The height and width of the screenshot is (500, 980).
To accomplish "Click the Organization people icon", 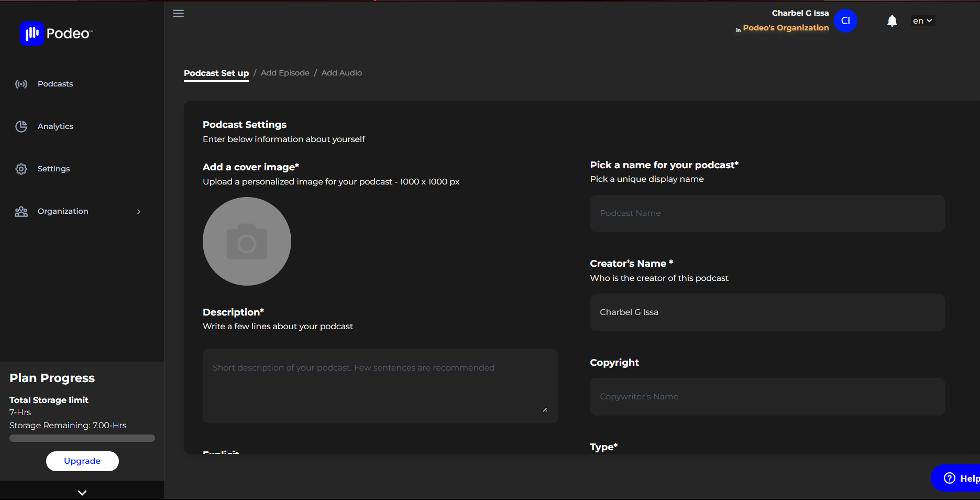I will [x=21, y=212].
